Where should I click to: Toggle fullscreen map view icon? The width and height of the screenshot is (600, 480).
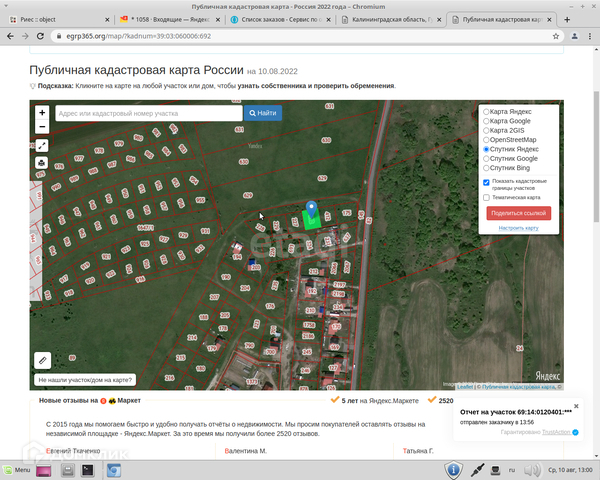click(x=42, y=145)
